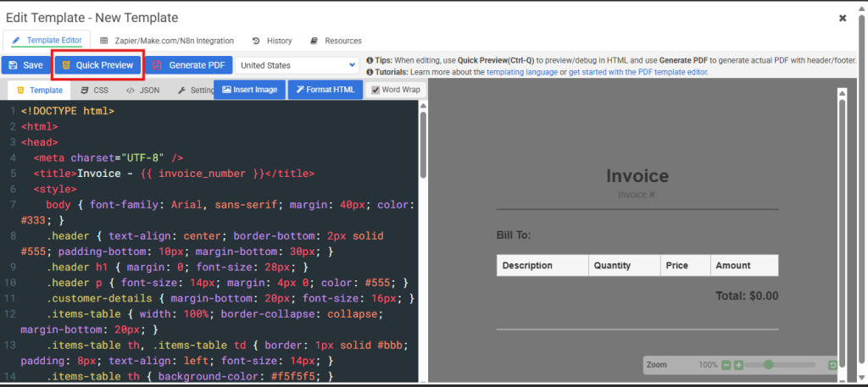Click the CSS3 icon on CSS tab

click(84, 90)
